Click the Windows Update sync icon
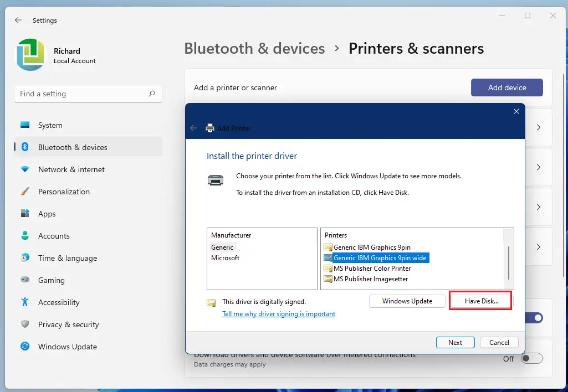568x392 pixels. coord(25,346)
